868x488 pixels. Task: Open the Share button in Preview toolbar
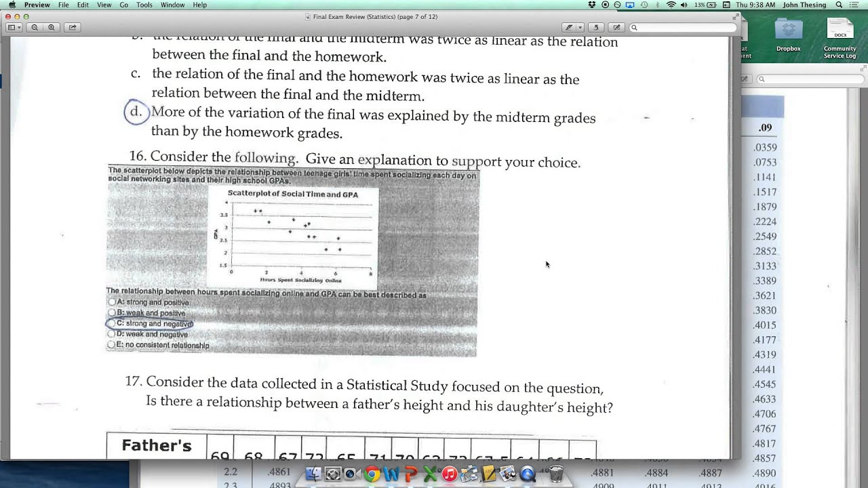(73, 28)
